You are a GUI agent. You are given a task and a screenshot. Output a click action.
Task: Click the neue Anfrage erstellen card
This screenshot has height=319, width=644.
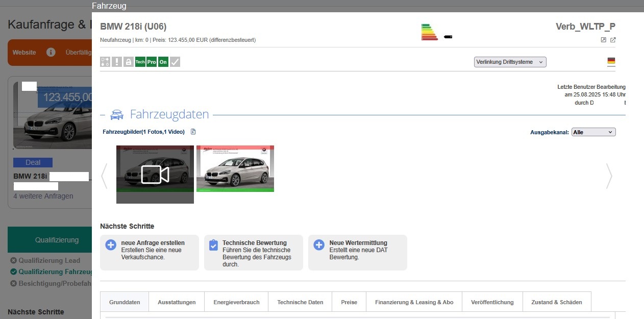[150, 252]
